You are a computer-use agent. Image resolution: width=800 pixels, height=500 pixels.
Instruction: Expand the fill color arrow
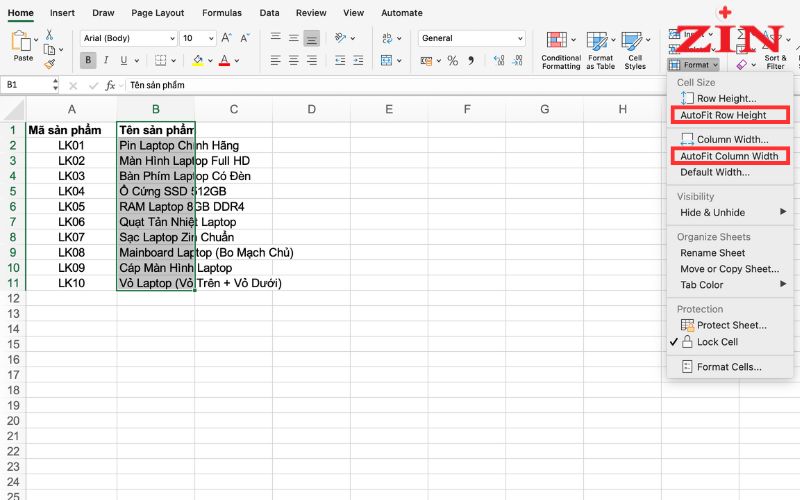pos(210,61)
